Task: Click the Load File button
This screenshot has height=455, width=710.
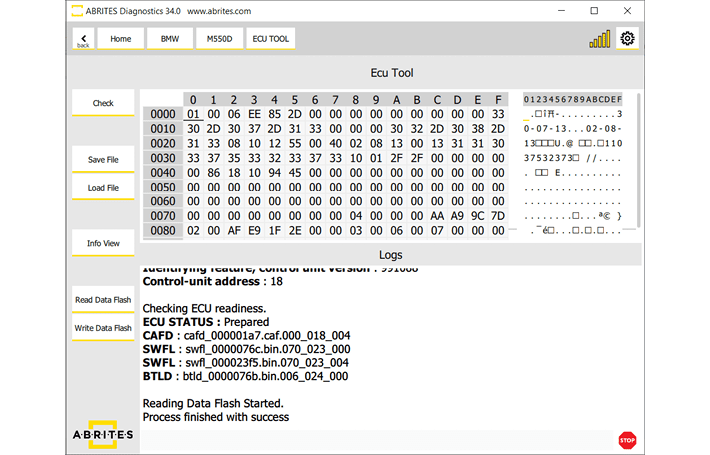Action: pos(103,188)
